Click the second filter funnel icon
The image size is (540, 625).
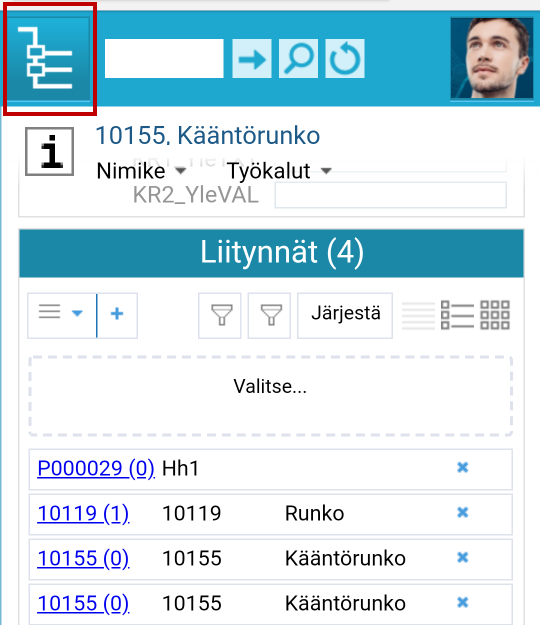(269, 316)
